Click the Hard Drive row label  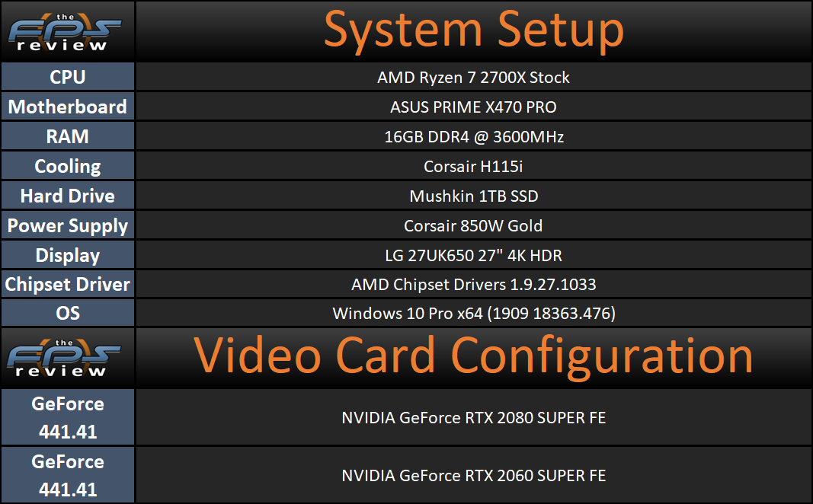point(67,195)
